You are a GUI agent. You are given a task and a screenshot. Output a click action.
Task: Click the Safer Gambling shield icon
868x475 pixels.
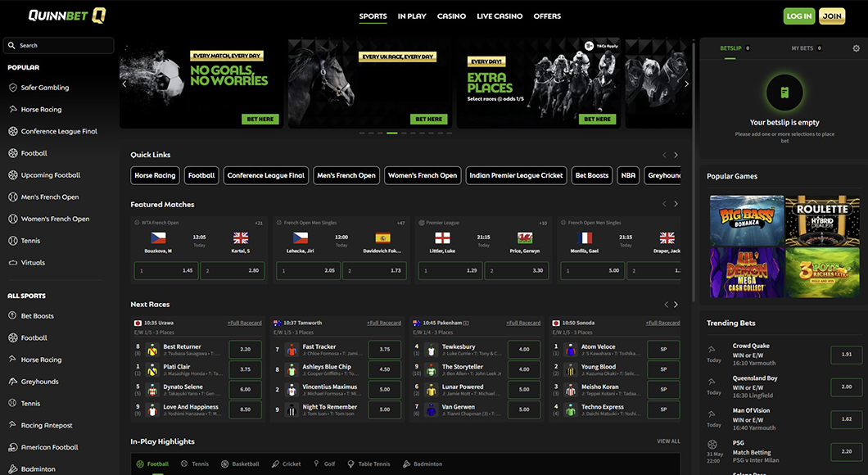[13, 88]
